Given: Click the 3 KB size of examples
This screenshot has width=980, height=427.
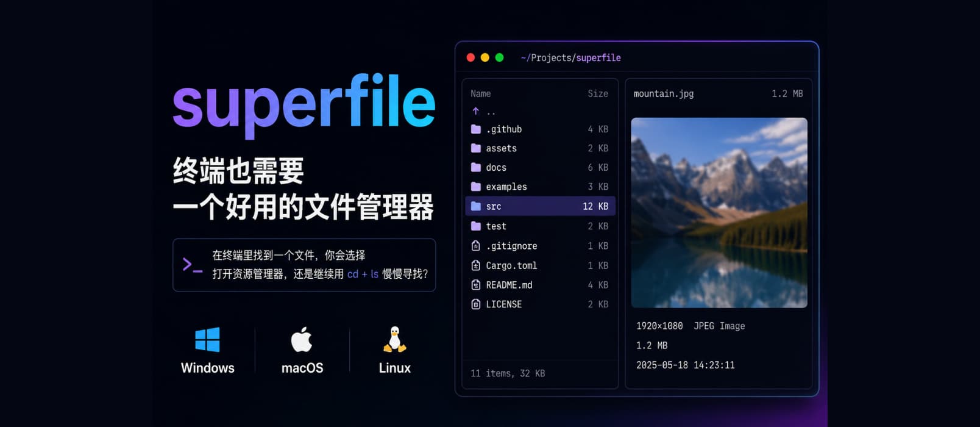Looking at the screenshot, I should tap(598, 187).
